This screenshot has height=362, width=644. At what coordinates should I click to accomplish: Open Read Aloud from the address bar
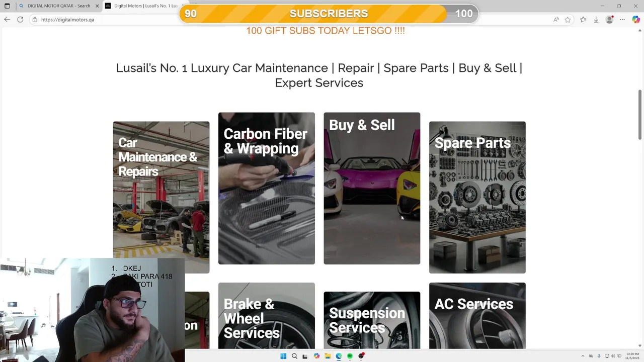tap(556, 20)
